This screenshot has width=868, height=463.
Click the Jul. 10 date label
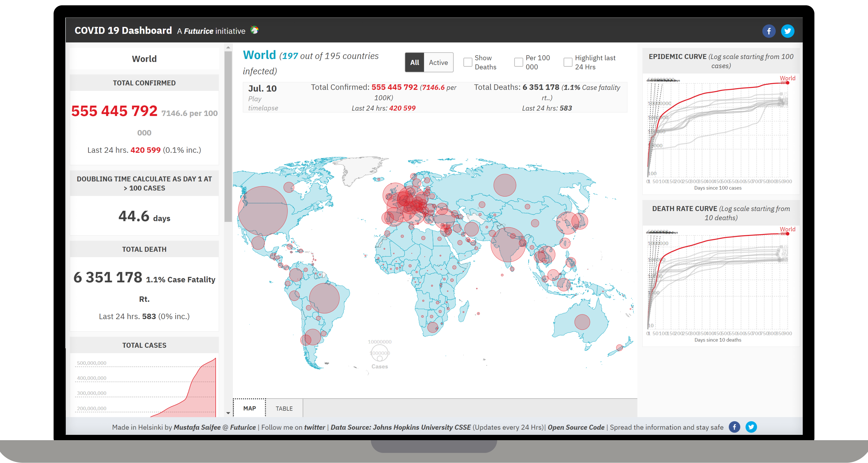262,88
